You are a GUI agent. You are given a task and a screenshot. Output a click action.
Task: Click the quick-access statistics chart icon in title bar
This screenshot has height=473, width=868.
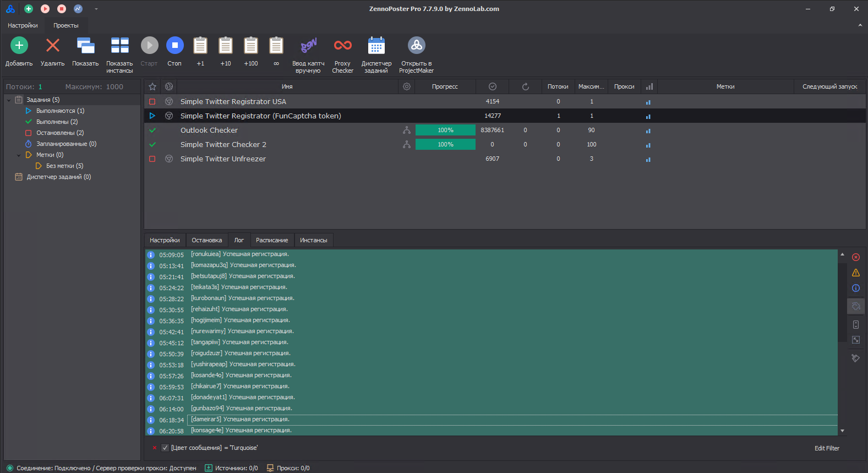click(78, 9)
